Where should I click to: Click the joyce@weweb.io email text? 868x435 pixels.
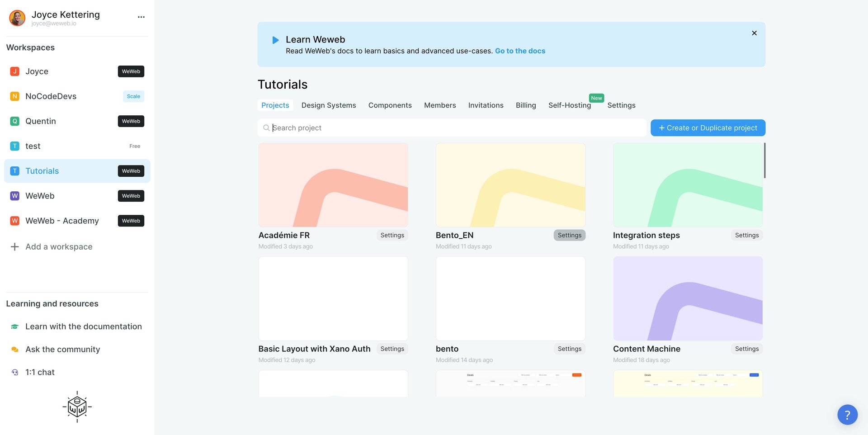pyautogui.click(x=54, y=24)
